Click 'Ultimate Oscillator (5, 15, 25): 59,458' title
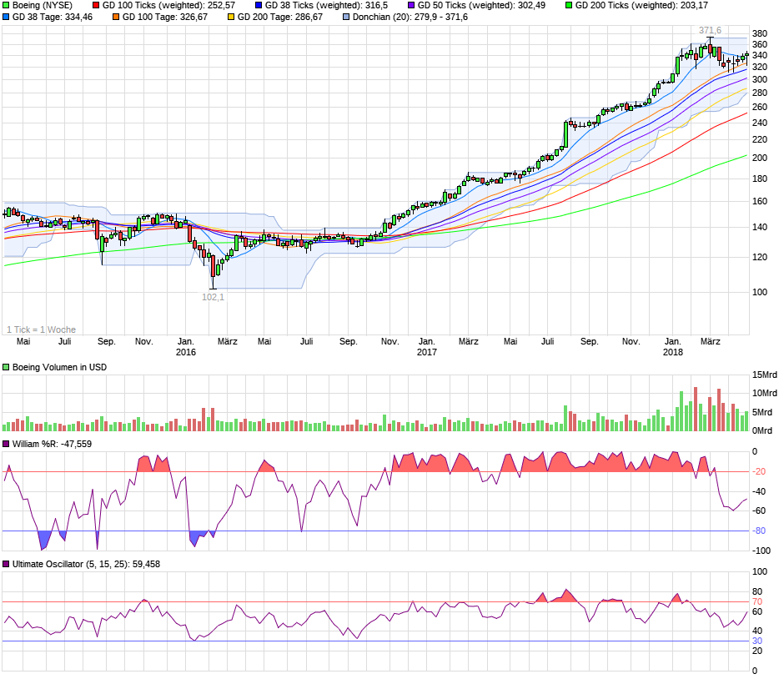Screen dimensions: 784x679 (86, 564)
